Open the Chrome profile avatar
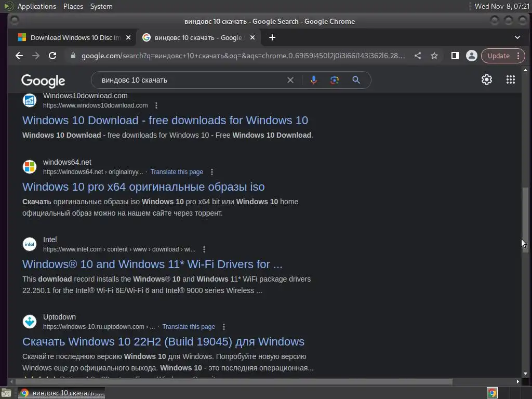 click(x=472, y=56)
